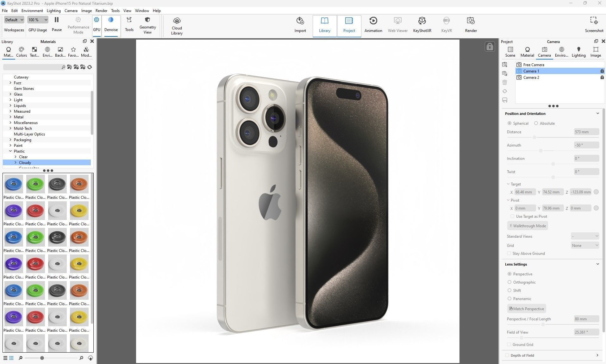Image resolution: width=606 pixels, height=364 pixels.
Task: Click the Walkthrough Mode button
Action: [x=527, y=226]
